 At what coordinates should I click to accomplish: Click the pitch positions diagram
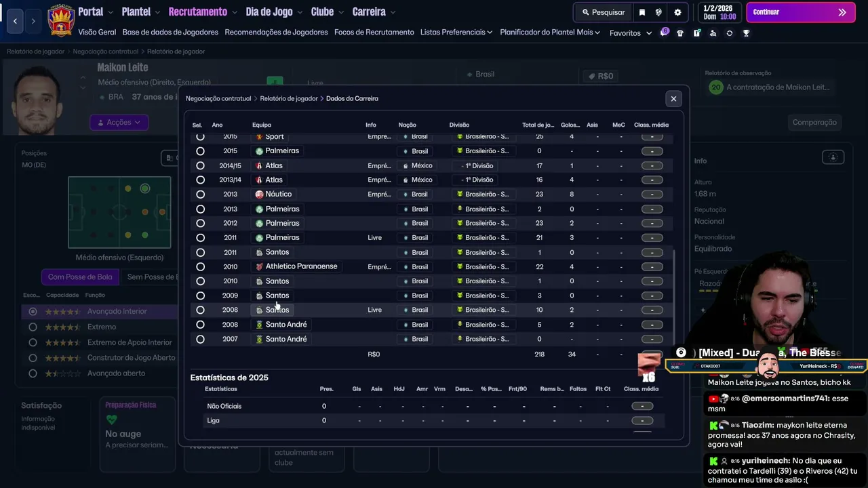pos(119,212)
